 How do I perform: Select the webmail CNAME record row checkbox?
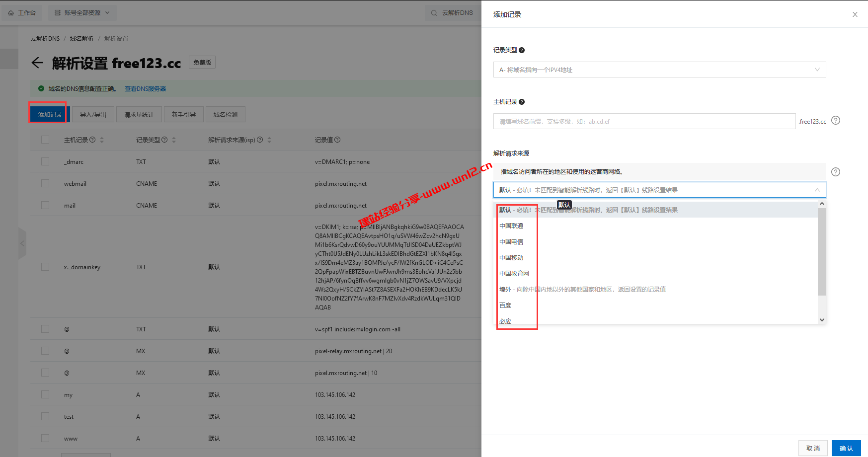[45, 183]
